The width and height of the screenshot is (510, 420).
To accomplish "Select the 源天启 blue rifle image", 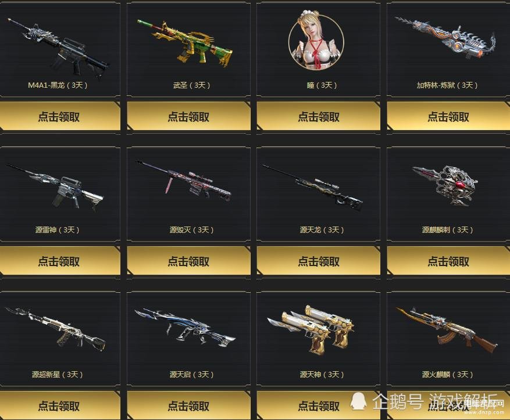I will click(185, 327).
